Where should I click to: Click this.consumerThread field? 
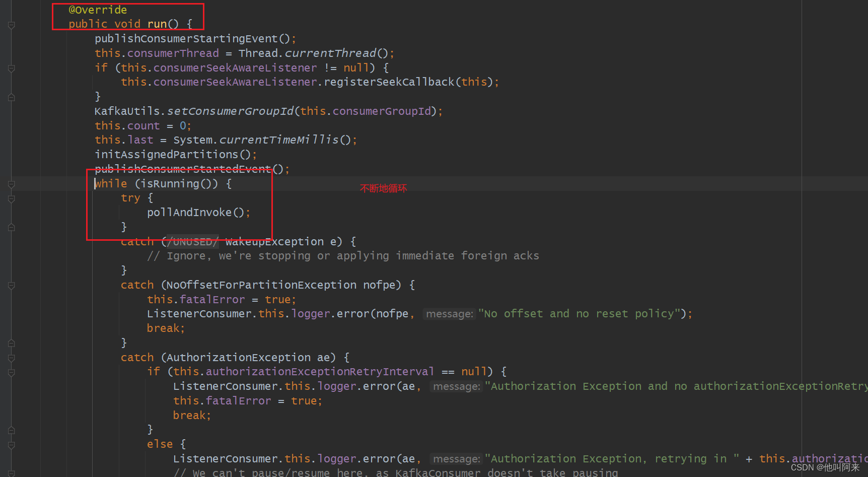click(x=157, y=53)
